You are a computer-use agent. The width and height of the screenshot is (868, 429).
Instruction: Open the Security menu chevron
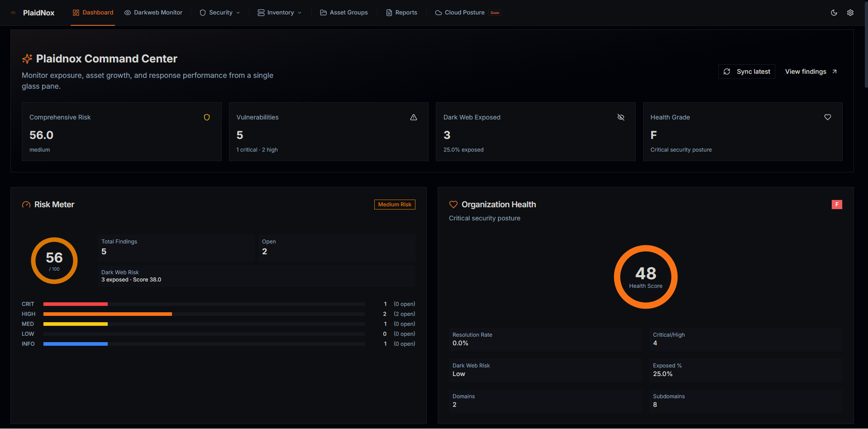click(x=238, y=13)
